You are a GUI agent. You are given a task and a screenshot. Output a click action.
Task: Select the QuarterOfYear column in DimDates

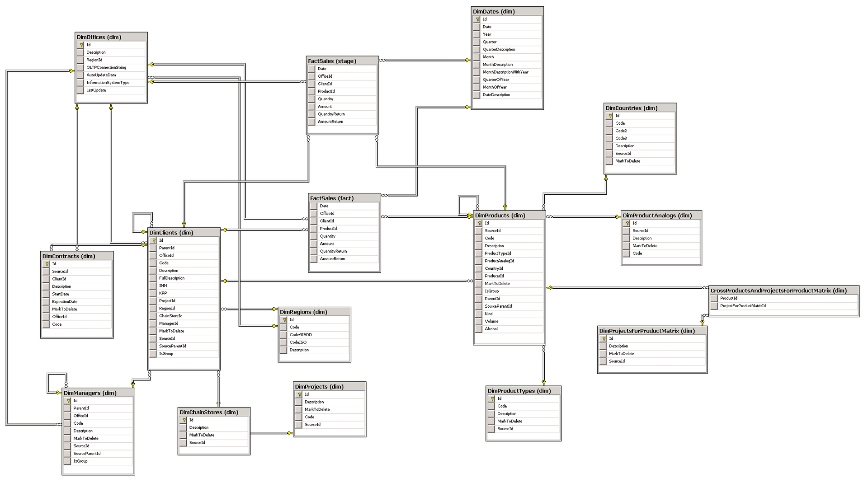507,80
